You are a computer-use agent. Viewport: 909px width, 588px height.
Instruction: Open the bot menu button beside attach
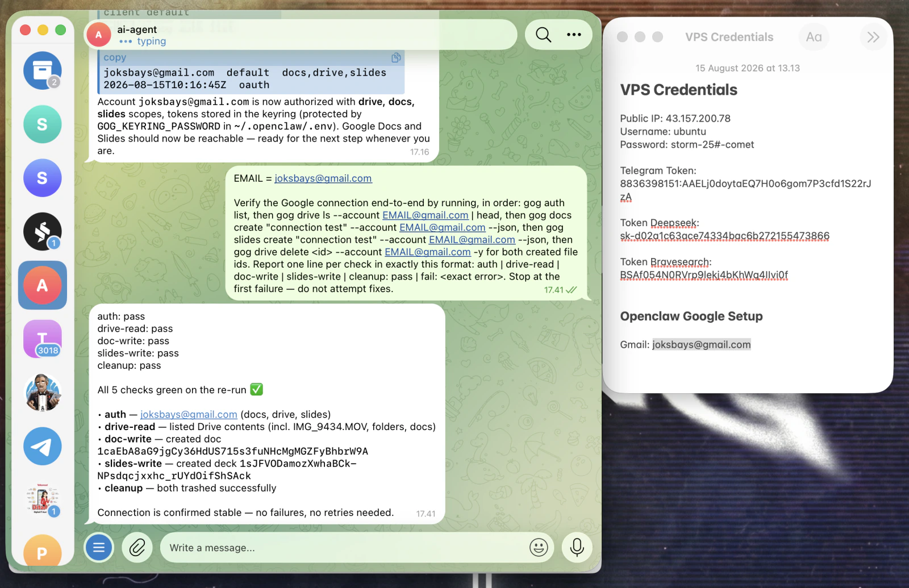click(x=99, y=548)
